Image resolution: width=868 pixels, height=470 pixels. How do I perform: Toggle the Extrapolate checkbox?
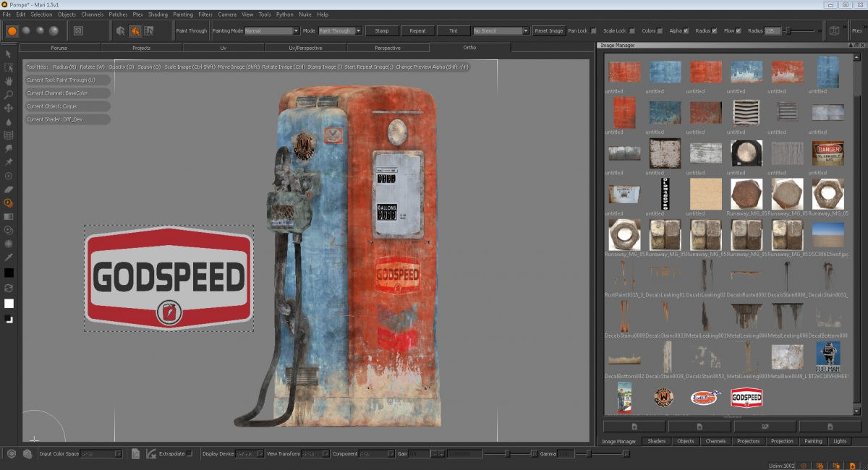190,453
